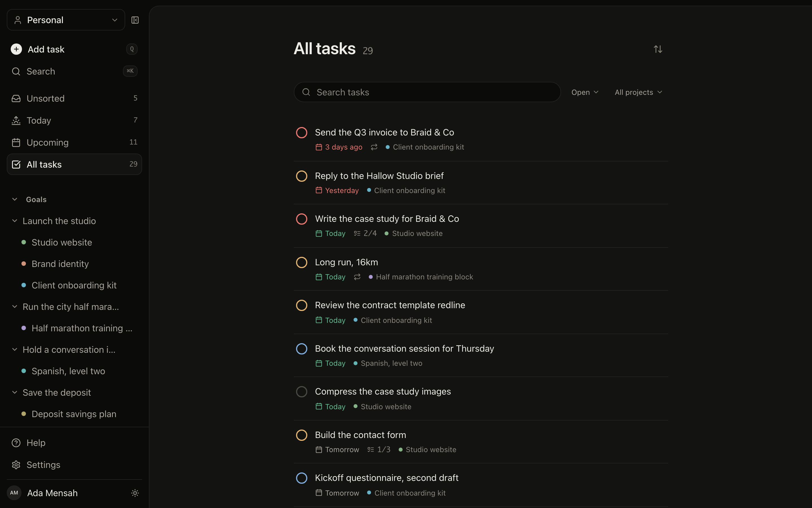812x508 pixels.
Task: Check off Long run, 16km
Action: point(302,262)
